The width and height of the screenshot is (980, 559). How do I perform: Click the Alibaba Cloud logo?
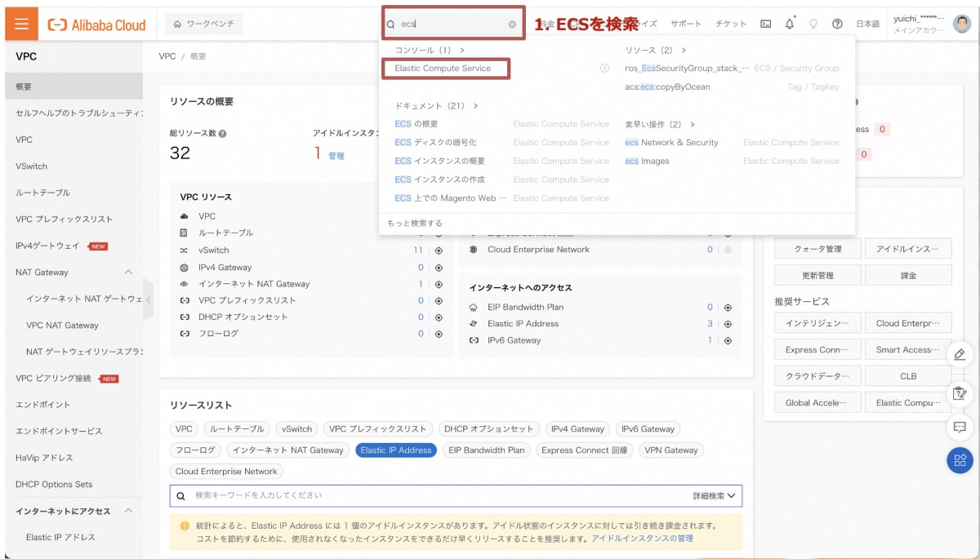[95, 24]
